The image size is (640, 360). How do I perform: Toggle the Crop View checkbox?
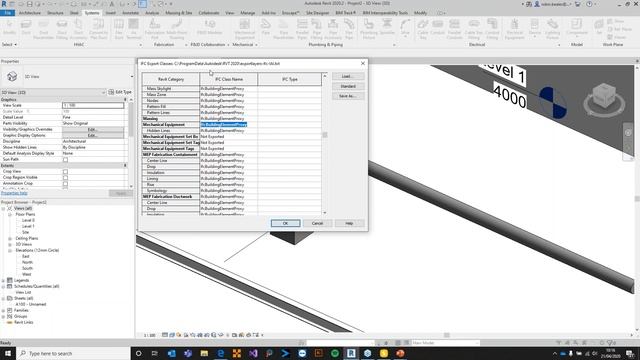click(x=65, y=172)
